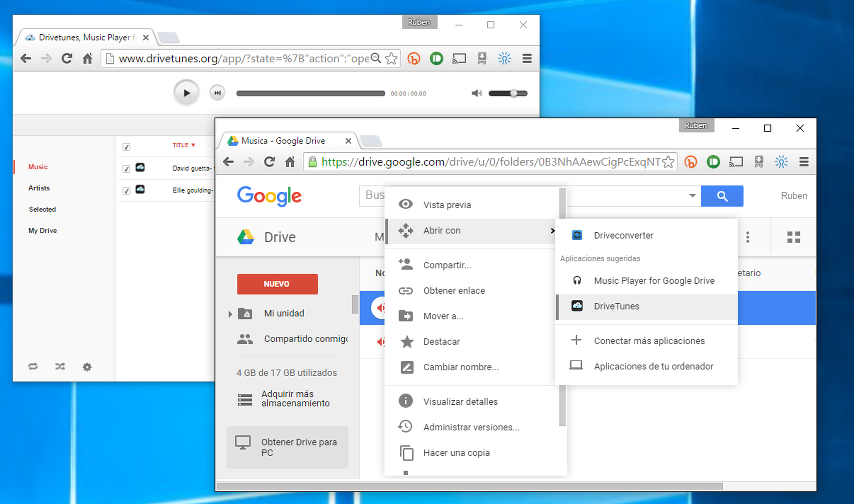Go back in the Google Drive window

[228, 162]
